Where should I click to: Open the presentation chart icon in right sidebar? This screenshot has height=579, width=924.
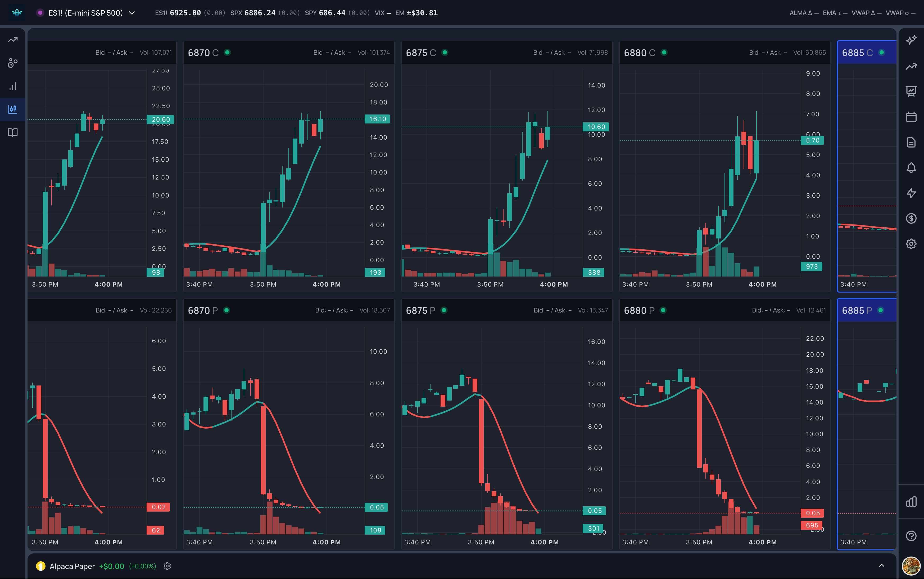click(x=911, y=91)
